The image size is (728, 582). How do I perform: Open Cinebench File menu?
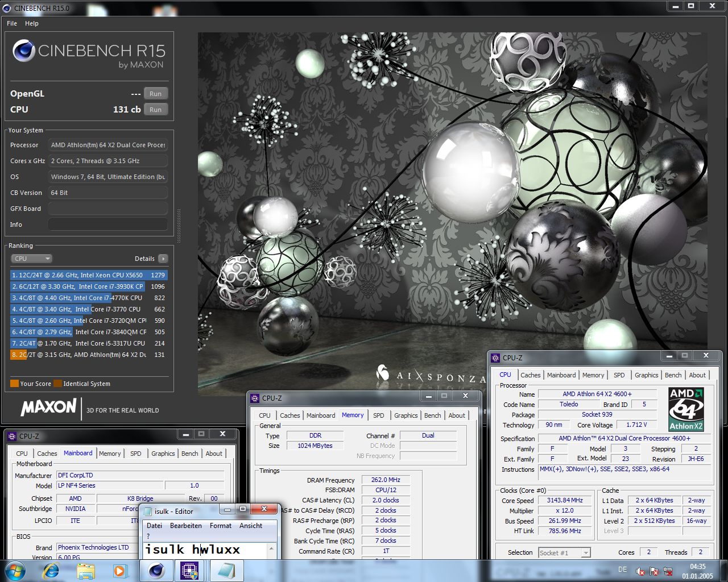click(12, 23)
